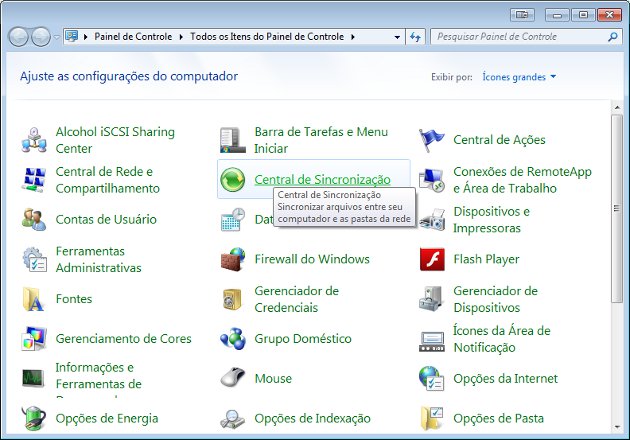
Task: Click the vertical scrollbar thumb
Action: (617, 208)
